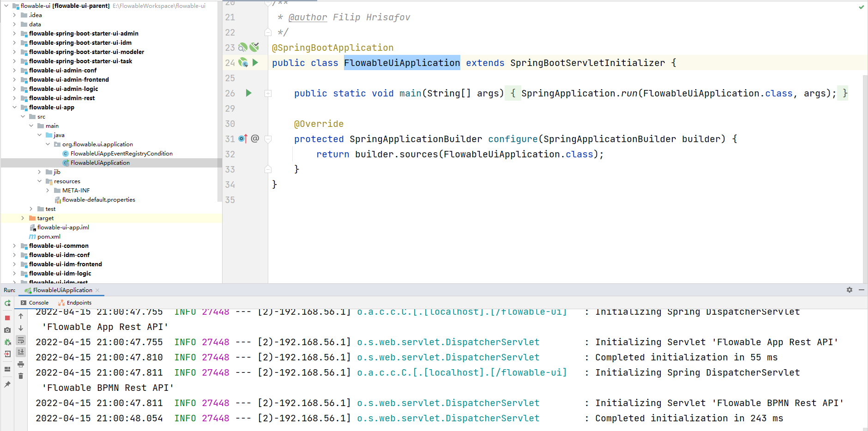
Task: Click the Spring check gutter icon on line 23
Action: click(x=254, y=47)
